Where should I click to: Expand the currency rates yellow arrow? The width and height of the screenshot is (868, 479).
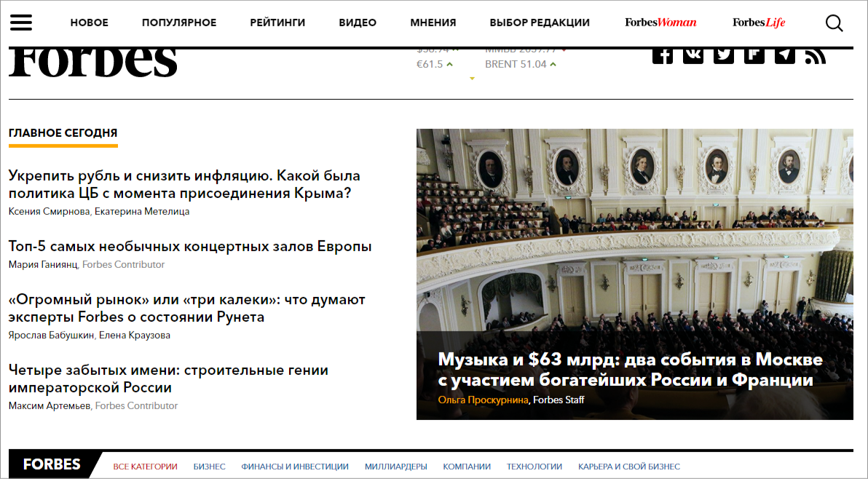click(472, 79)
